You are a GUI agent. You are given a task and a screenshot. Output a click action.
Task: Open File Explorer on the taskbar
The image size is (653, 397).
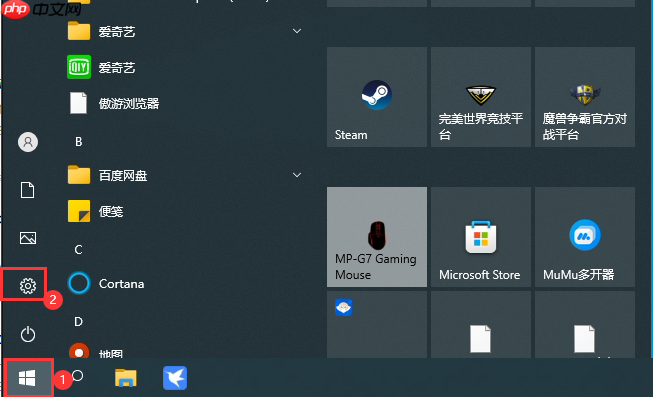click(x=126, y=378)
